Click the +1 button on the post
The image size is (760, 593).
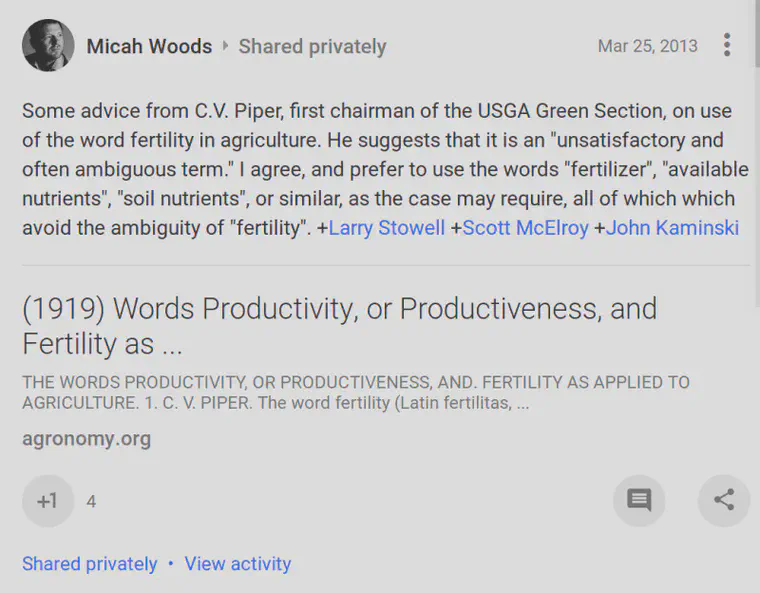click(x=48, y=500)
